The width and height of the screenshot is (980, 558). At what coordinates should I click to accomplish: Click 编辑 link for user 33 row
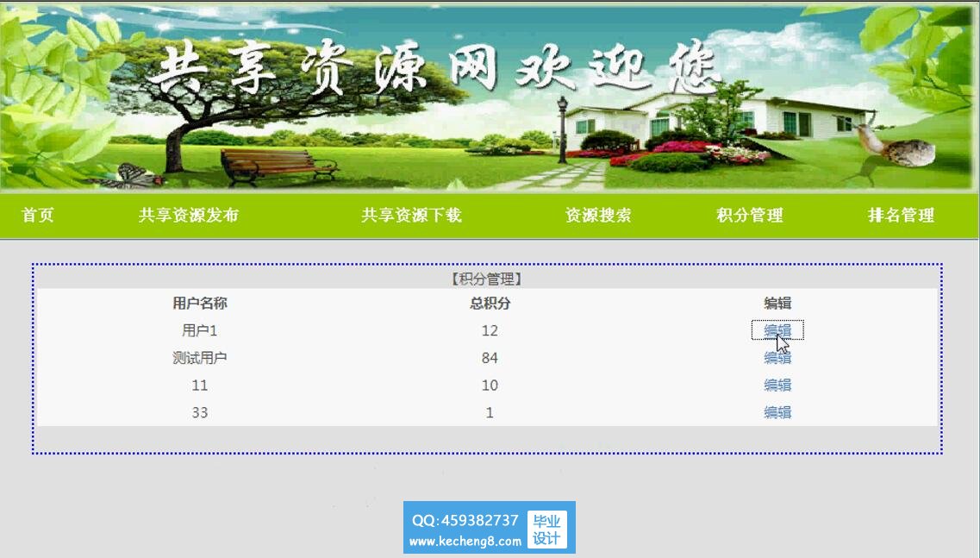777,412
